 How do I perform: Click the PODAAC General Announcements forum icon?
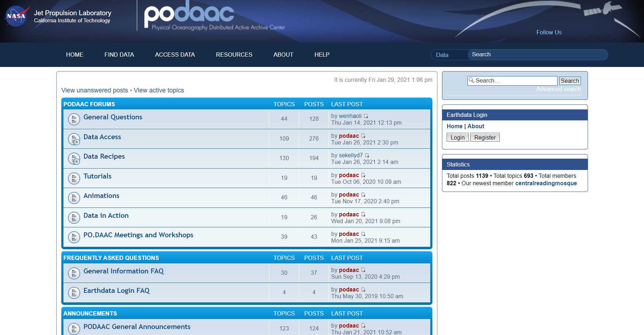[74, 329]
